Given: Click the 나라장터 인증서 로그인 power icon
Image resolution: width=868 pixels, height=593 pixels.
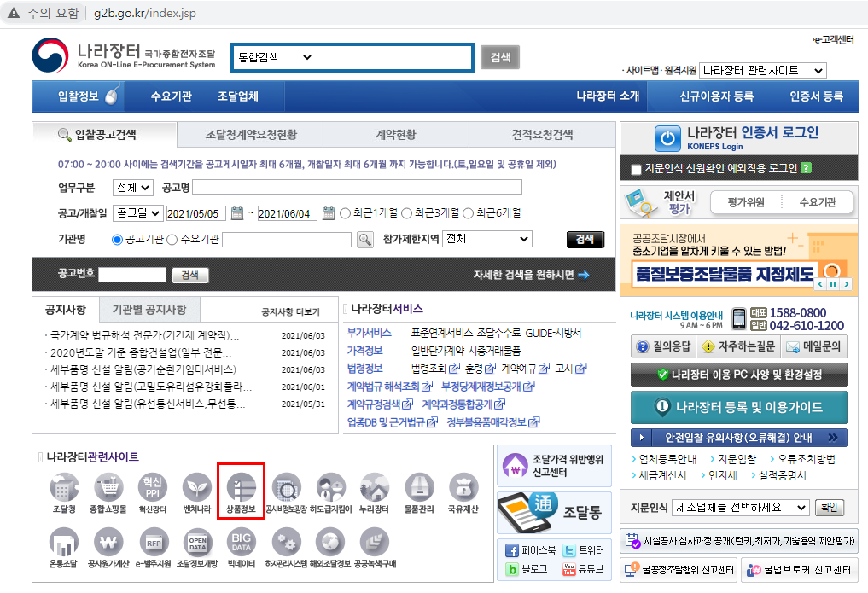Looking at the screenshot, I should click(x=667, y=138).
